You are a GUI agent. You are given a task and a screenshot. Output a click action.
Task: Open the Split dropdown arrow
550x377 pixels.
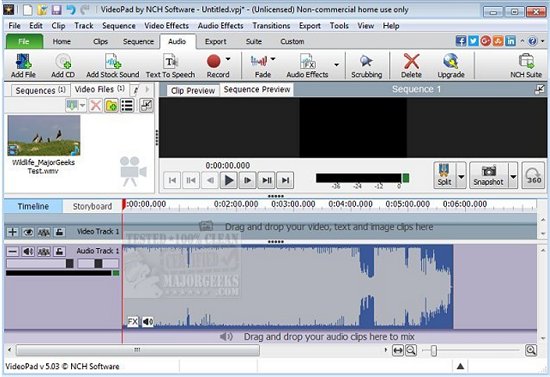462,176
